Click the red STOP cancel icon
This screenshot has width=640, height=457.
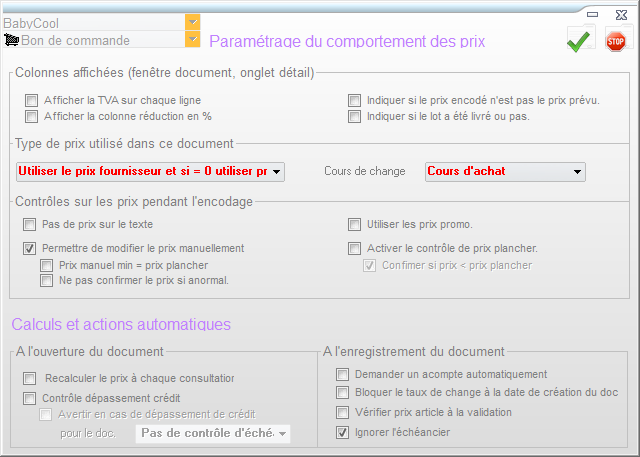[x=616, y=41]
